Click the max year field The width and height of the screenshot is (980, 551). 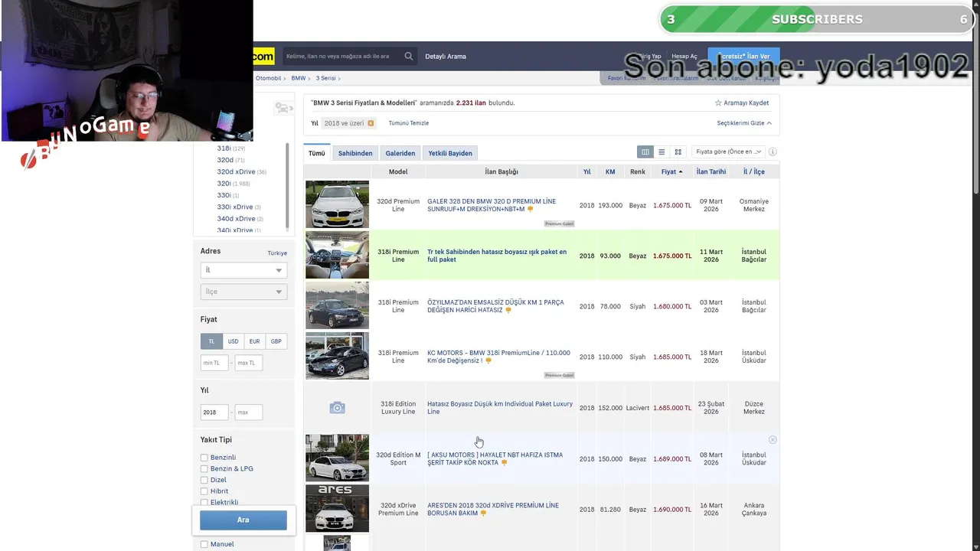(249, 412)
